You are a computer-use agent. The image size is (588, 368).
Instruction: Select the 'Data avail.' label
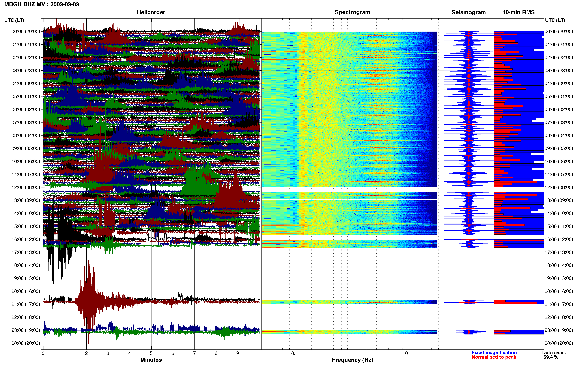(554, 352)
